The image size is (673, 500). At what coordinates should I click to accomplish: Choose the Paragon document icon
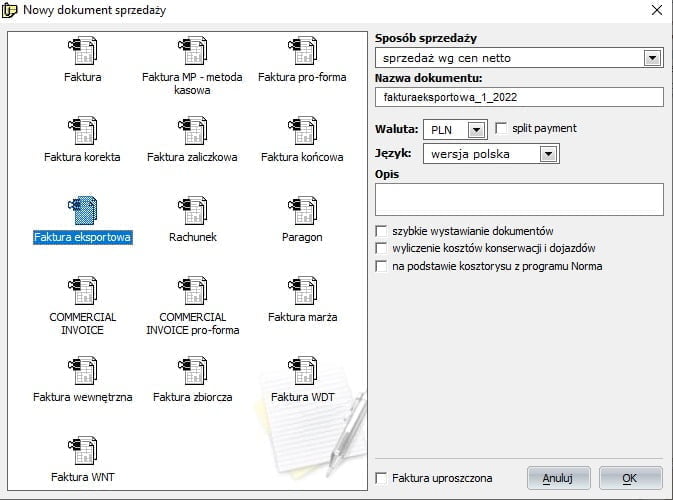(x=302, y=210)
